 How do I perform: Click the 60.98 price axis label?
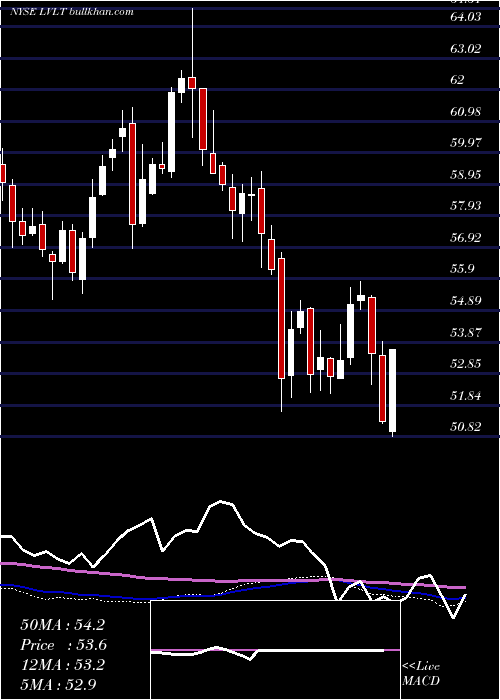coord(466,111)
